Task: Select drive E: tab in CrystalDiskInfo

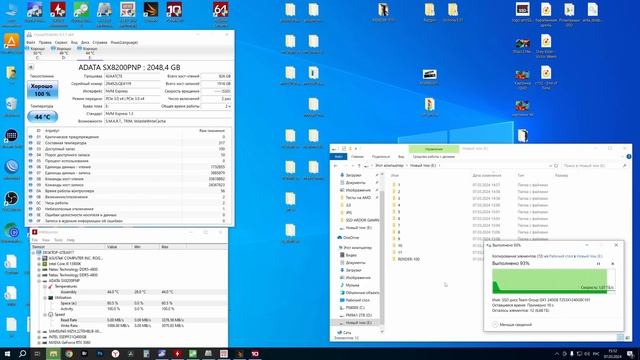Action: [89, 53]
